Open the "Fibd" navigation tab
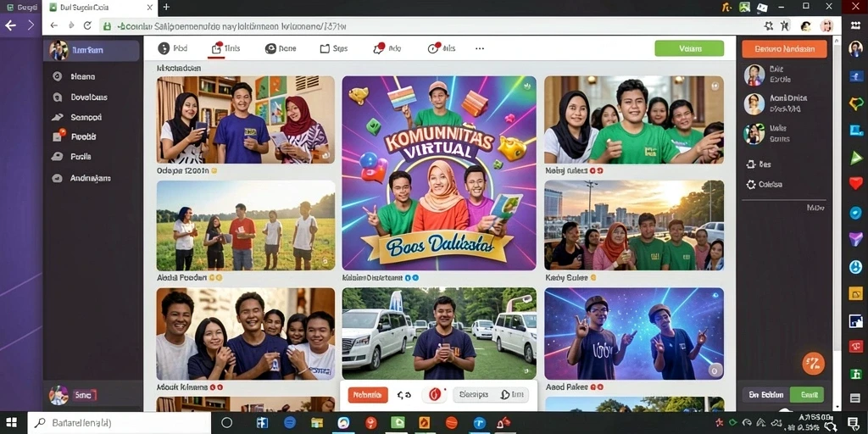 (x=173, y=48)
